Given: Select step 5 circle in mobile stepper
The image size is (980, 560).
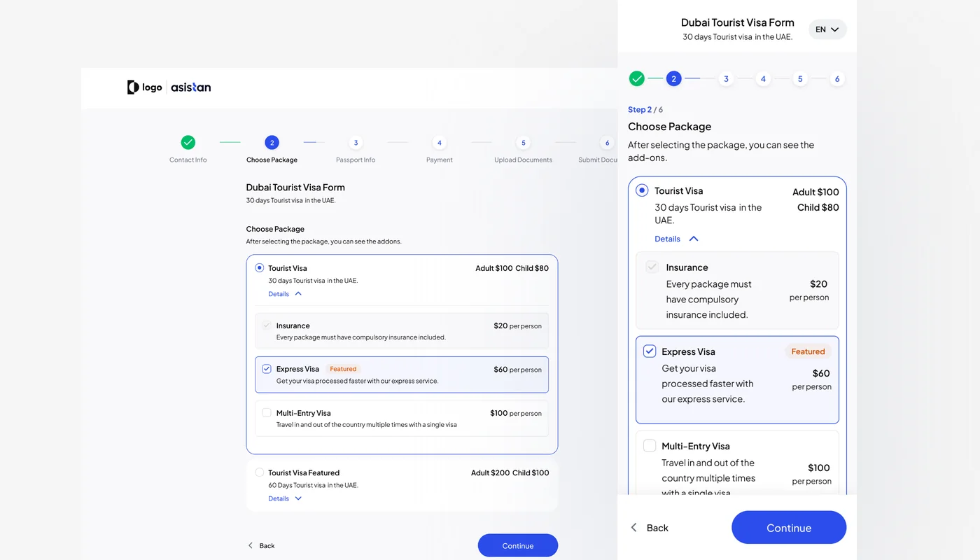Looking at the screenshot, I should coord(800,79).
